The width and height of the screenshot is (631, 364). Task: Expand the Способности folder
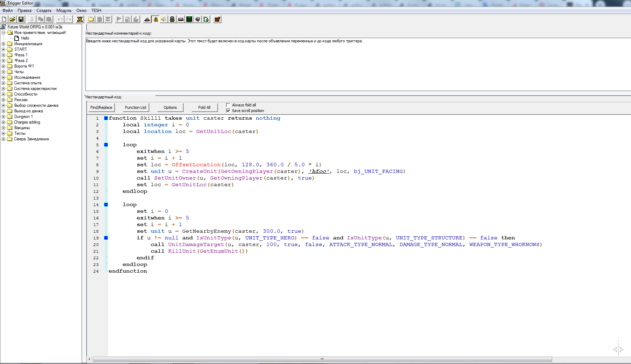pyautogui.click(x=4, y=94)
